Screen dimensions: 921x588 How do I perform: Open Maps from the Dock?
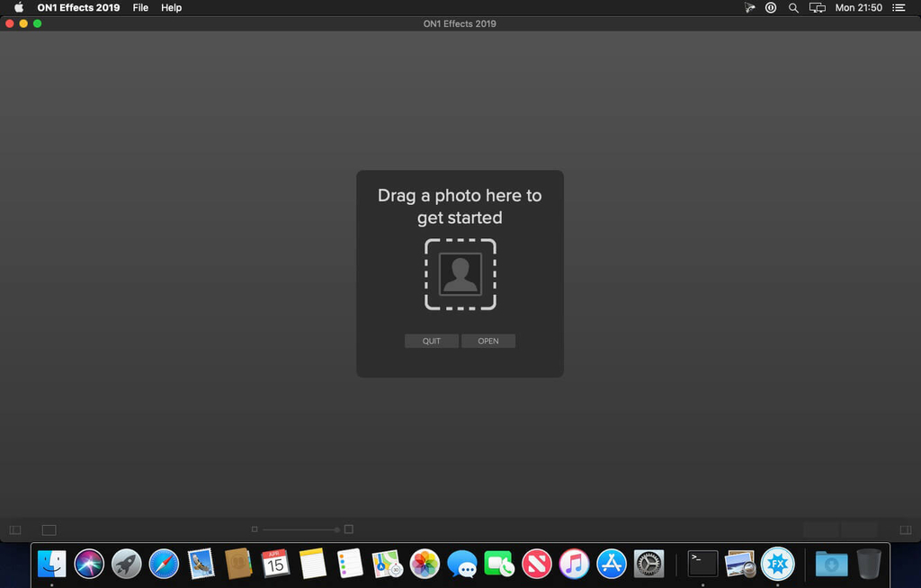[387, 564]
